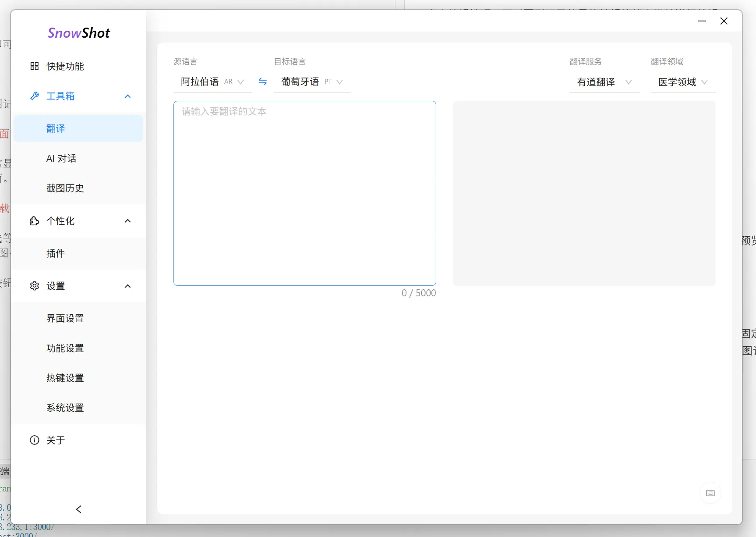Collapse the 个性化 menu section

click(x=127, y=221)
